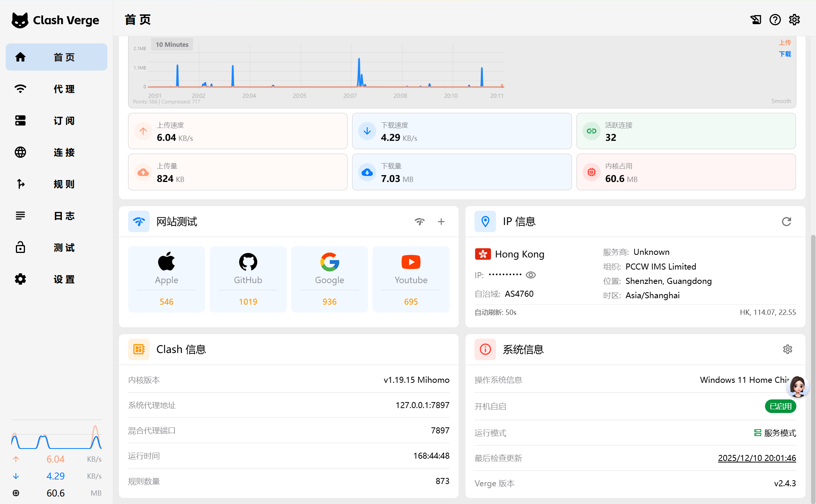Open the help question mark icon
Viewport: 816px width, 504px height.
pyautogui.click(x=775, y=20)
